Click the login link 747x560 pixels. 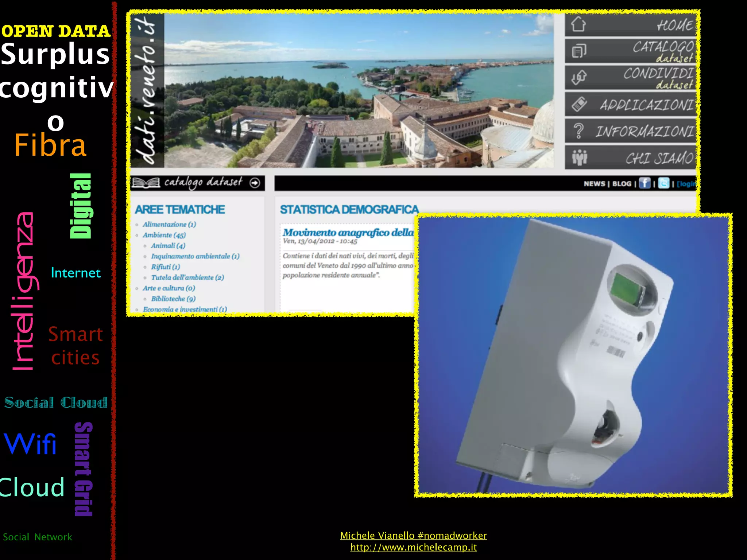[686, 184]
